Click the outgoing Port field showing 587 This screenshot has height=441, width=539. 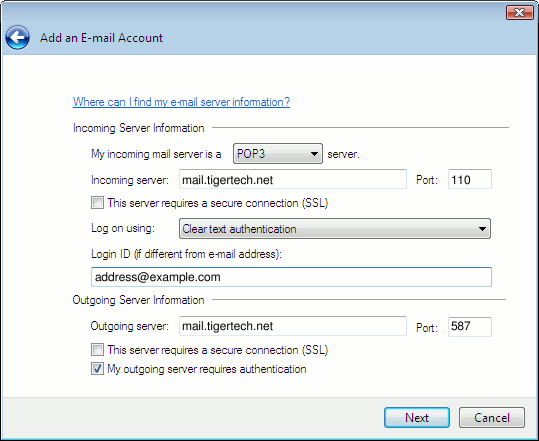coord(470,327)
